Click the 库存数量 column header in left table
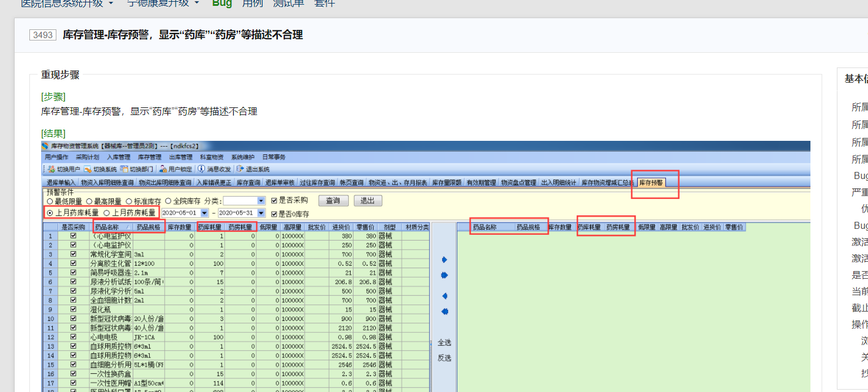 coord(180,227)
